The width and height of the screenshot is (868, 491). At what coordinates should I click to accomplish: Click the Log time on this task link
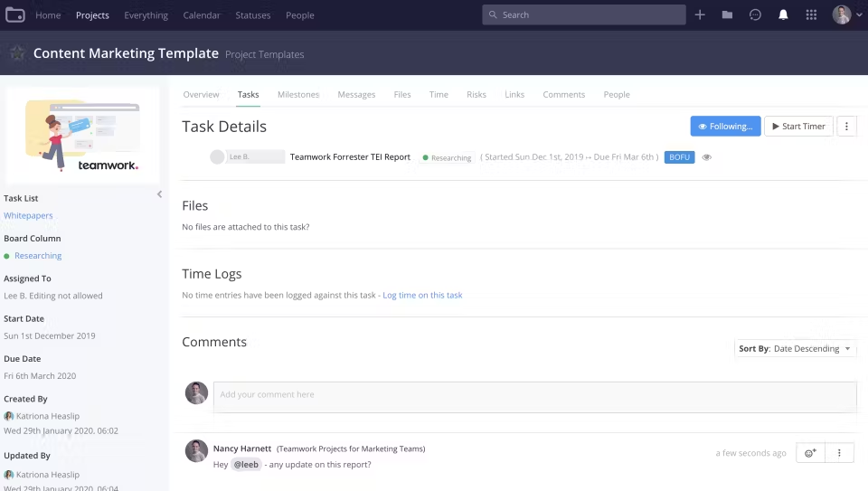point(422,296)
